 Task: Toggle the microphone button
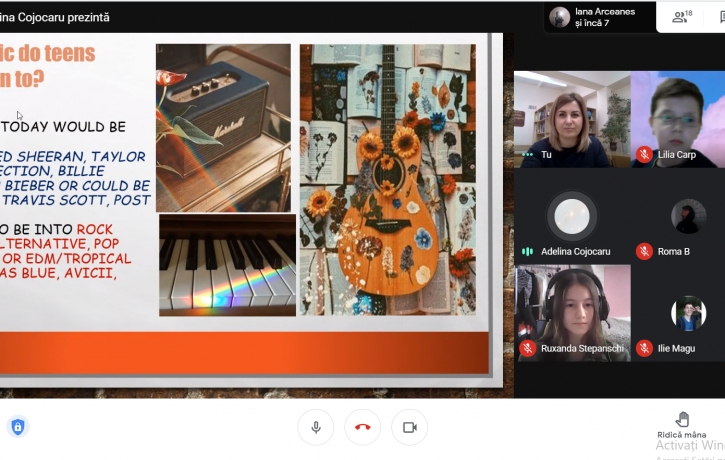coord(316,427)
